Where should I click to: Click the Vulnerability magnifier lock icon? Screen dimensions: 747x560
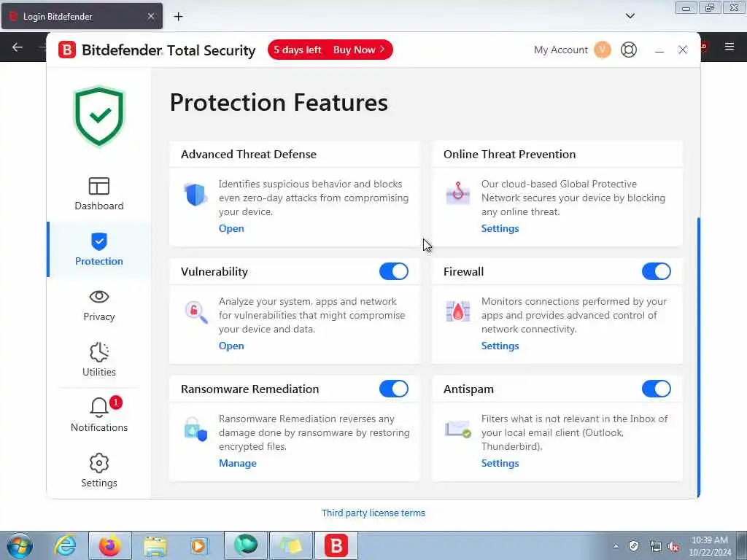(x=196, y=312)
